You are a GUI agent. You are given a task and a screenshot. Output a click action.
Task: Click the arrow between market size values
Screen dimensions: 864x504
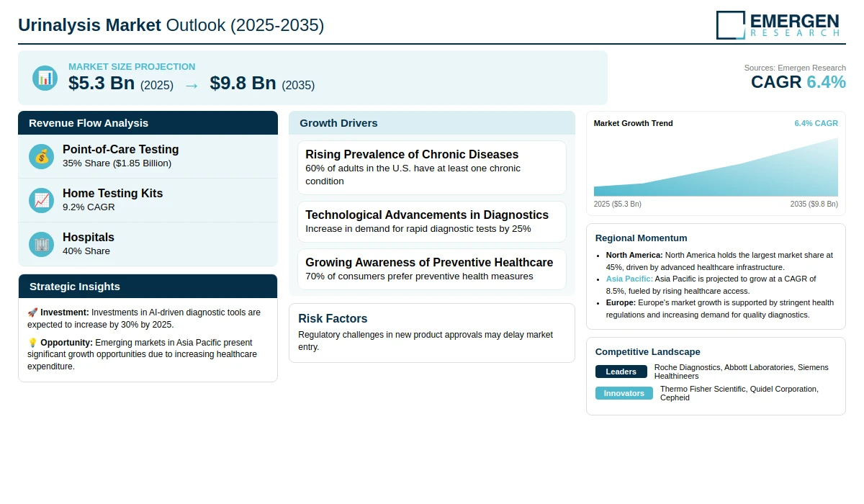pyautogui.click(x=191, y=85)
